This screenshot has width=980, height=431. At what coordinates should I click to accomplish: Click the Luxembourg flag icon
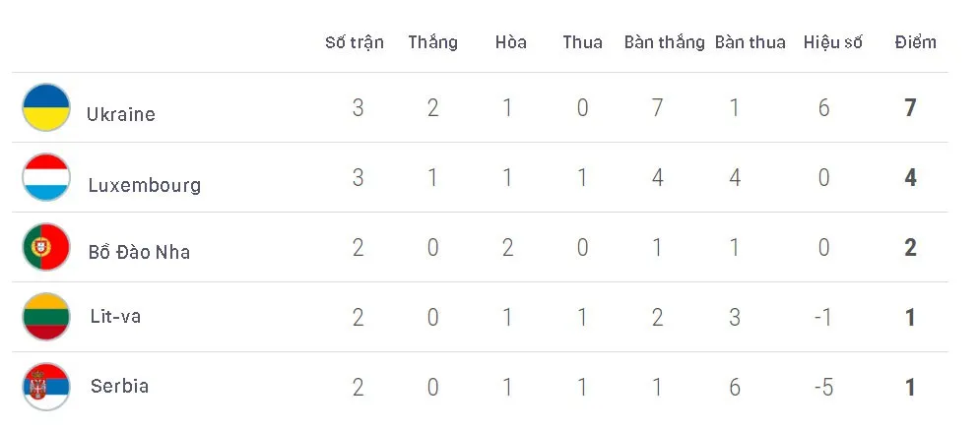(46, 177)
